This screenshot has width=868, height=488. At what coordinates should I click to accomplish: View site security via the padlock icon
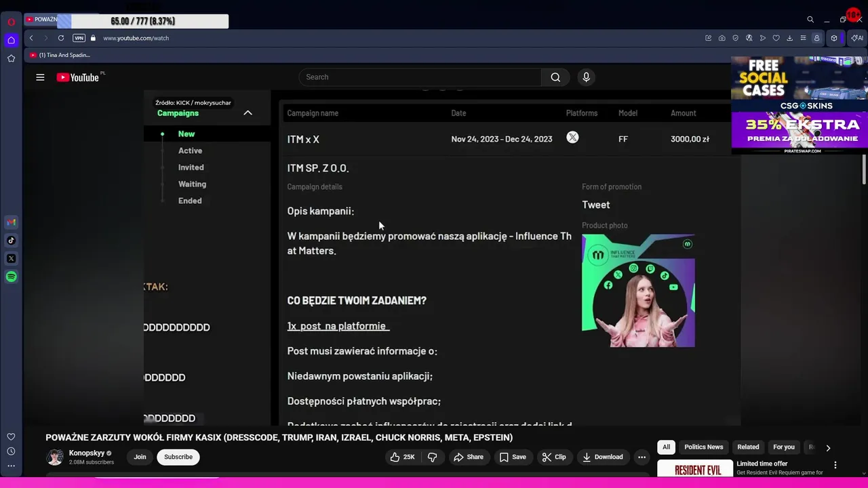[x=93, y=38]
